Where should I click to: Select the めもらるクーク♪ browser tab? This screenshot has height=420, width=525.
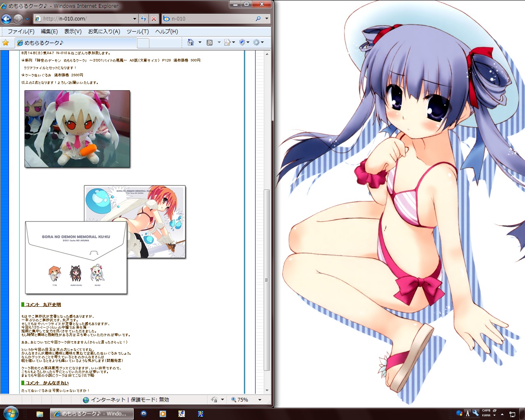(76, 43)
